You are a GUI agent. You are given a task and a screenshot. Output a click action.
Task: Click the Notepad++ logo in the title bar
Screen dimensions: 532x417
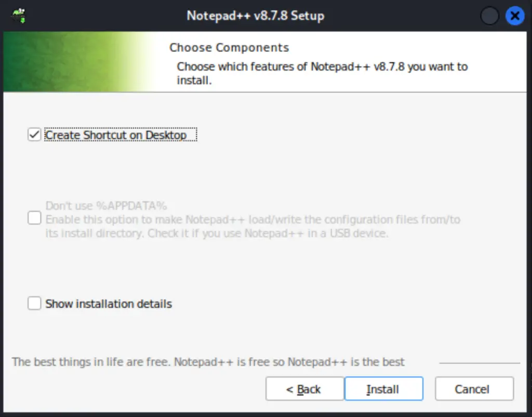tap(18, 16)
